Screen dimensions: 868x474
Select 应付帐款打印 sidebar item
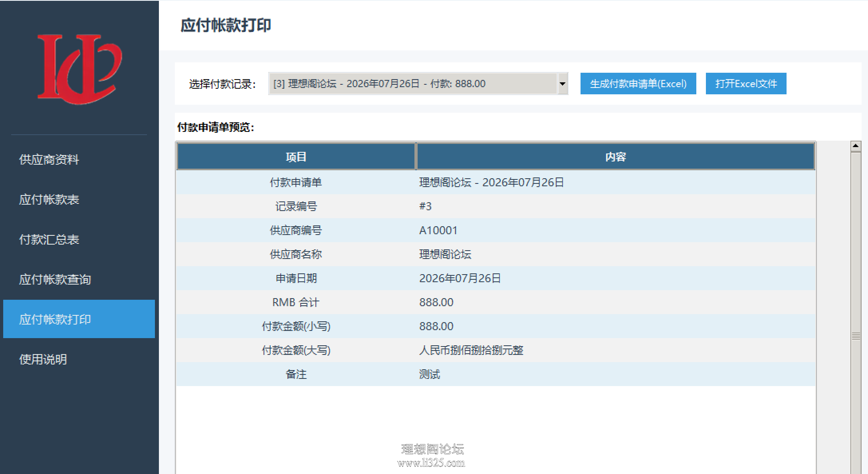click(79, 319)
